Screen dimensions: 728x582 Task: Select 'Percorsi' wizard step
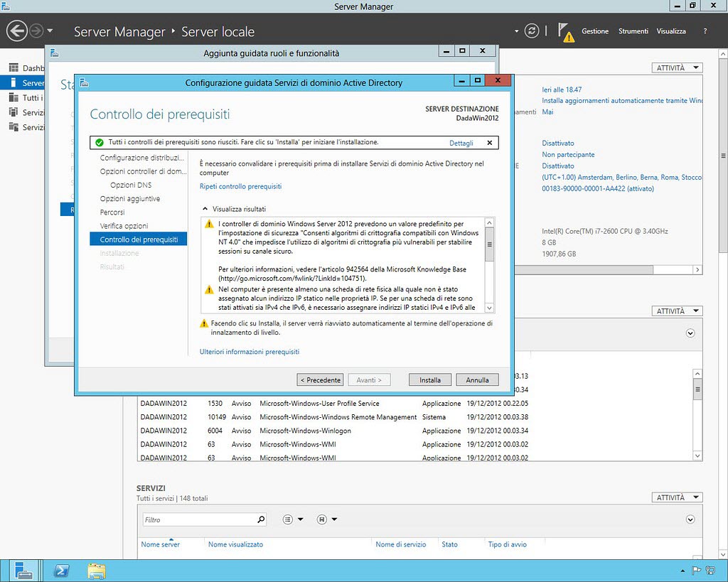click(x=112, y=212)
